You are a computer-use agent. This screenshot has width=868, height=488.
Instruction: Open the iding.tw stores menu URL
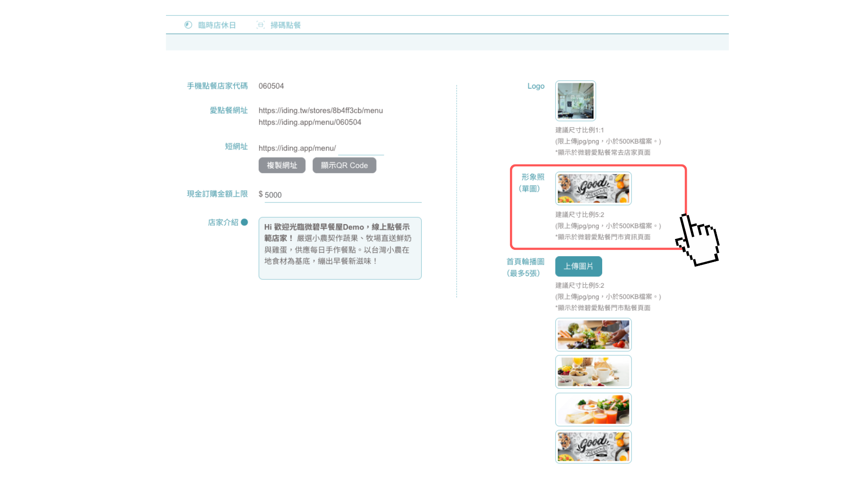pos(321,111)
